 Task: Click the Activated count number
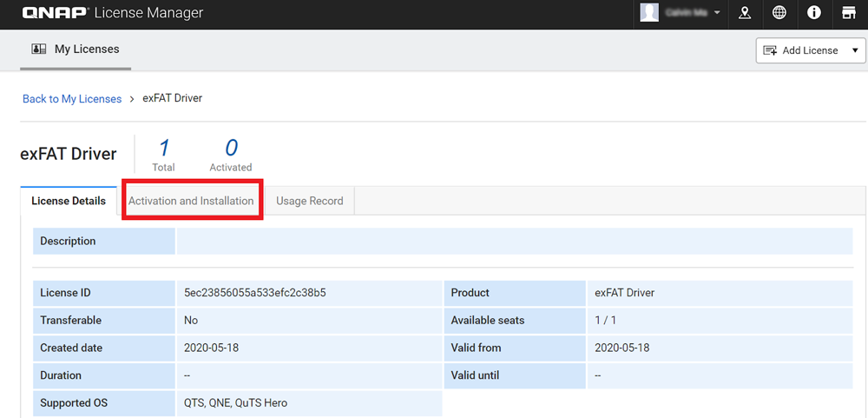tap(231, 148)
